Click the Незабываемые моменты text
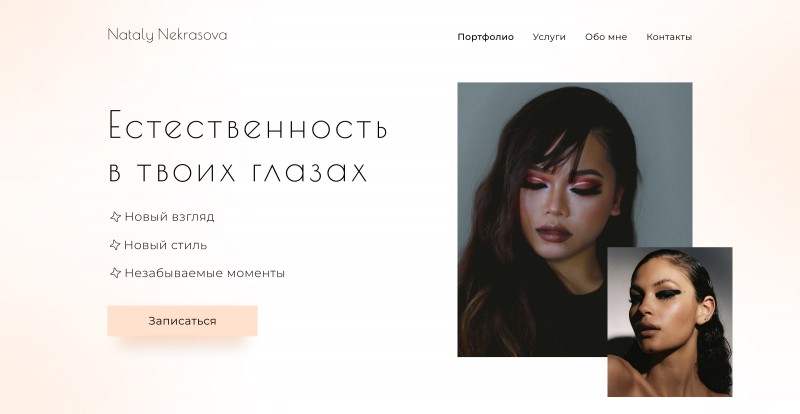 [205, 273]
